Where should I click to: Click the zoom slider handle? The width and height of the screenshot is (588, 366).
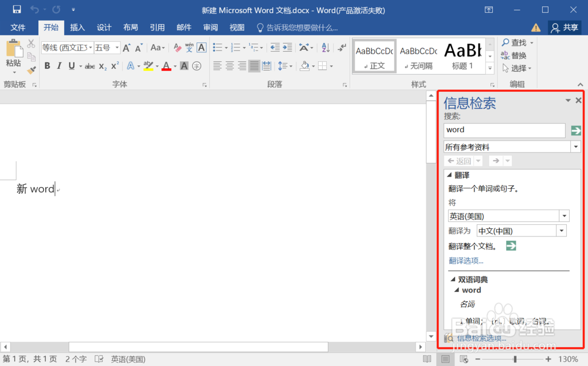[515, 360]
